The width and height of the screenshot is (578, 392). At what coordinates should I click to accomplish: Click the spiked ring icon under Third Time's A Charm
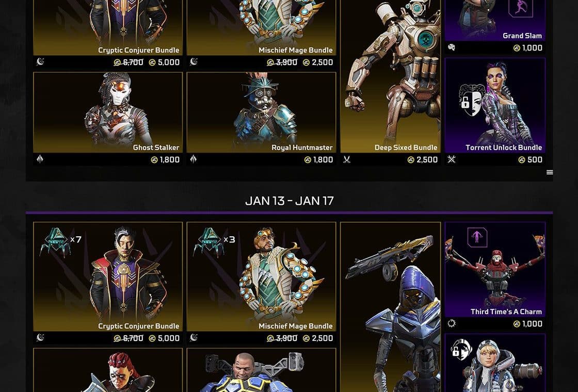tap(452, 323)
